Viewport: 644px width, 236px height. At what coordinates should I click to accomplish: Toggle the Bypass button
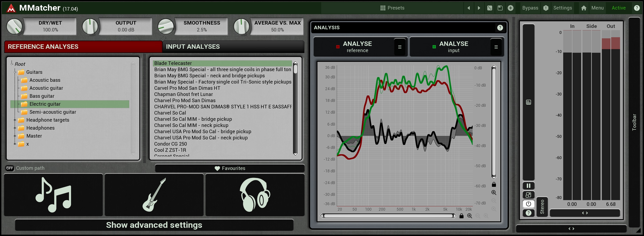(x=530, y=8)
